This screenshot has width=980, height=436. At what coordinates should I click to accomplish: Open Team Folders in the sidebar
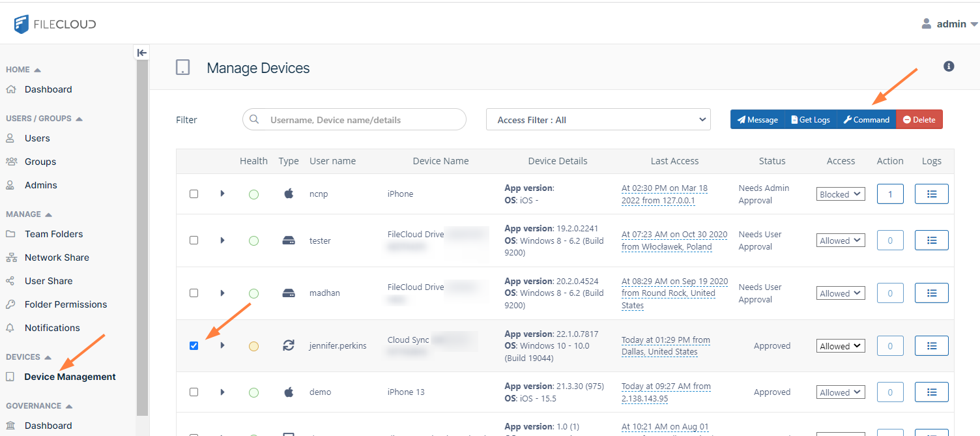pyautogui.click(x=53, y=234)
